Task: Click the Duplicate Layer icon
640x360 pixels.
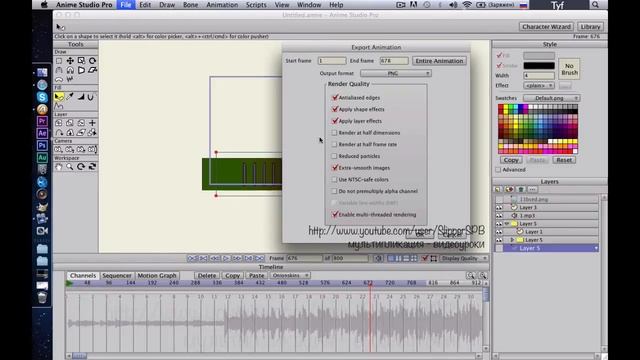Action: tap(509, 189)
